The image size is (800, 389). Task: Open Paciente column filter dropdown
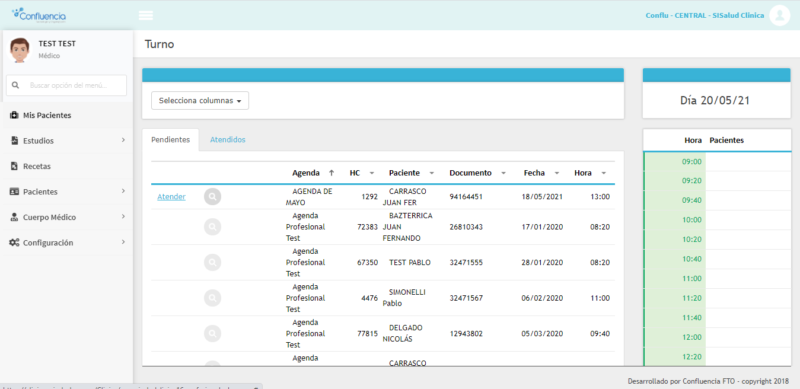point(432,173)
